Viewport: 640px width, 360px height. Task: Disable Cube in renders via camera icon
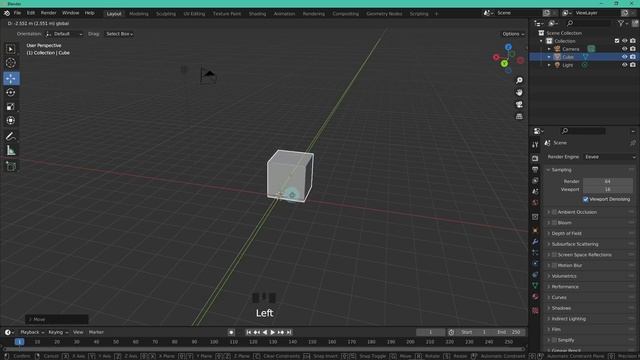click(x=633, y=57)
